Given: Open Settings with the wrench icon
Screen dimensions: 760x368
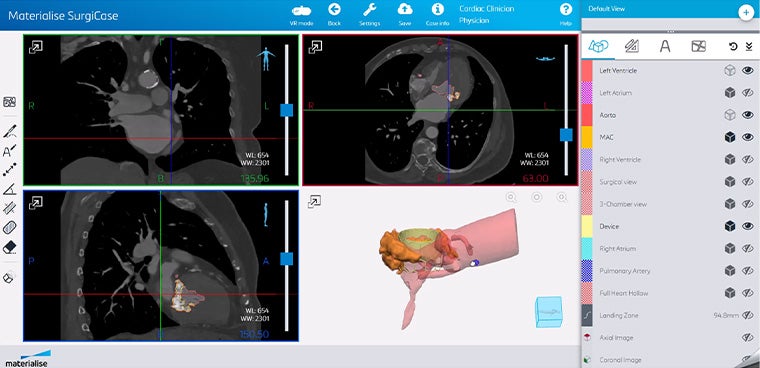Looking at the screenshot, I should click(x=369, y=15).
